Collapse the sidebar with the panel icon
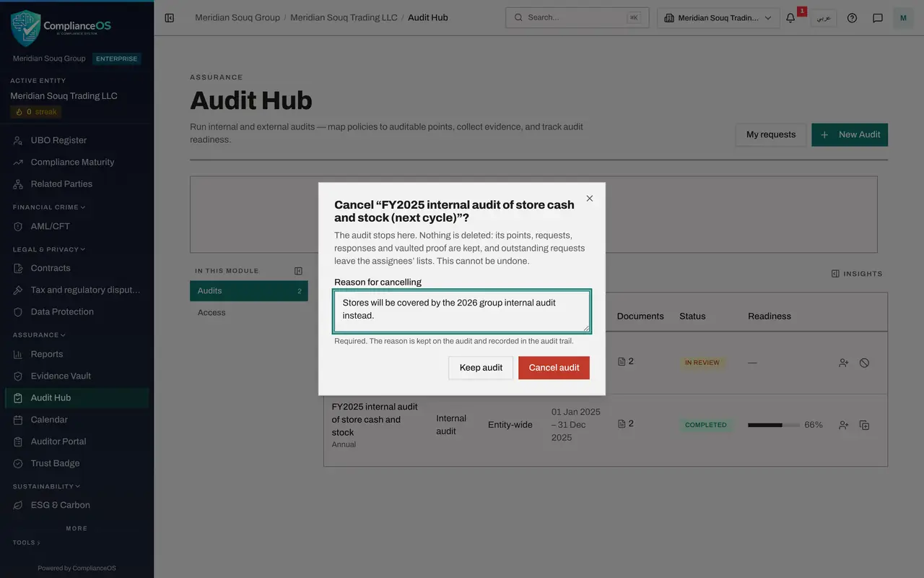Image resolution: width=924 pixels, height=578 pixels. coord(170,17)
